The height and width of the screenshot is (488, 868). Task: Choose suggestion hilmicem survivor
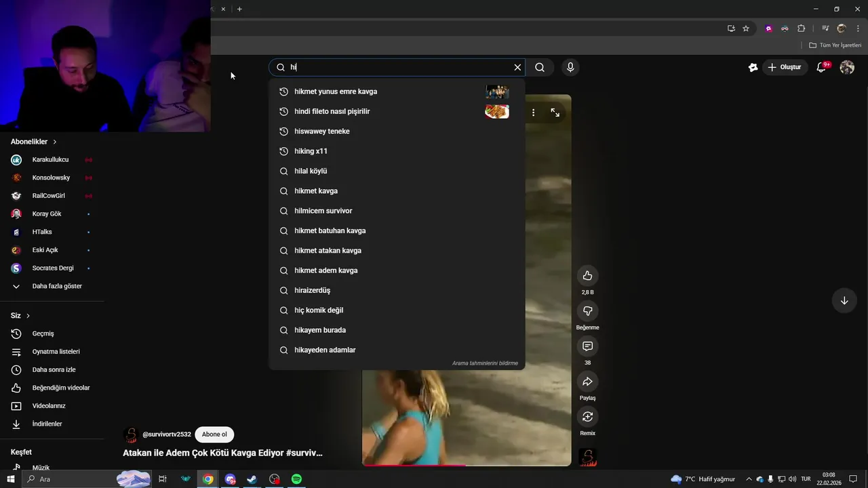coord(397,211)
